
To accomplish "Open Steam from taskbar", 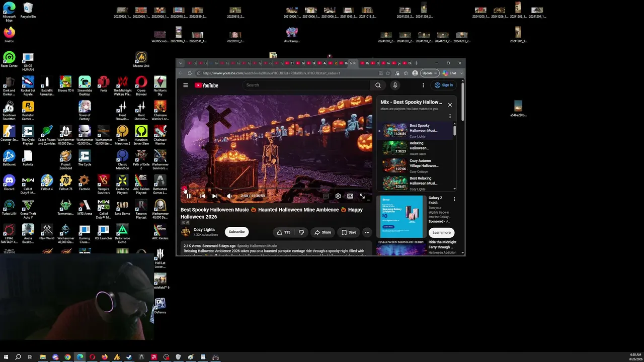I will [129, 357].
